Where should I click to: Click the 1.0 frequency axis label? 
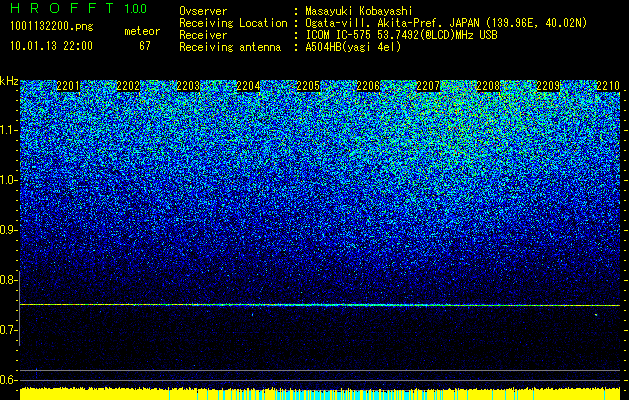8,181
